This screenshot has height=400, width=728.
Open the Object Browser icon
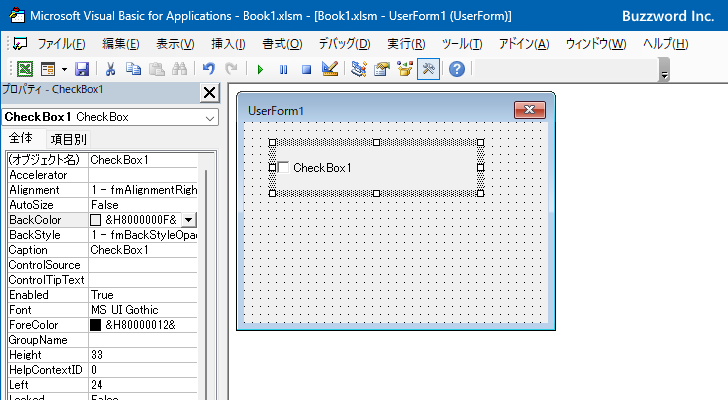tap(405, 69)
